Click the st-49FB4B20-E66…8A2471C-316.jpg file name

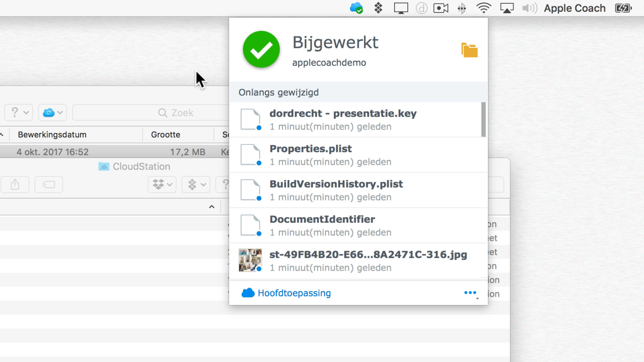click(368, 255)
